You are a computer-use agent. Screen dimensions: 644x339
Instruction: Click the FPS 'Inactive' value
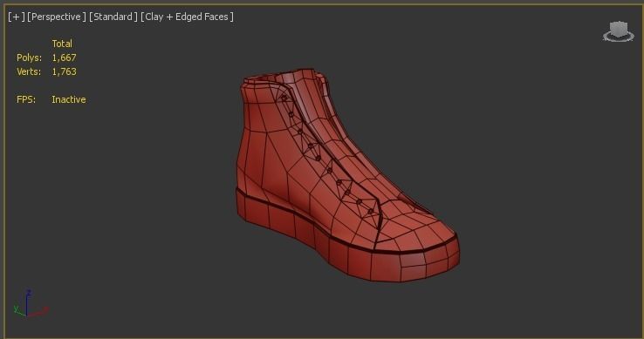point(69,99)
